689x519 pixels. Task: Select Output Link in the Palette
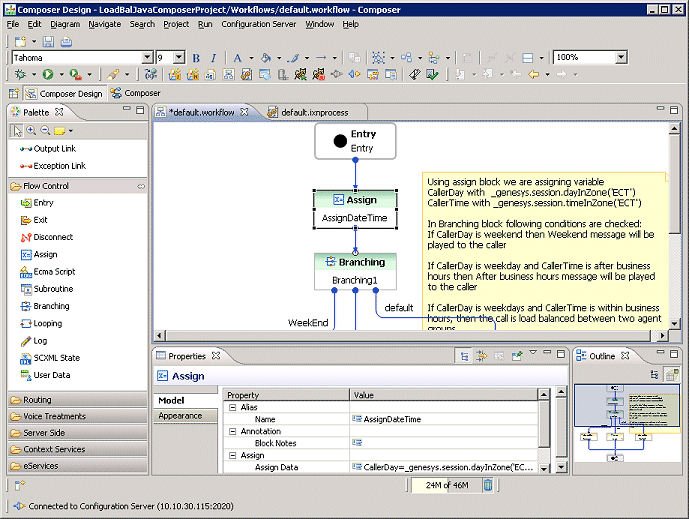pyautogui.click(x=48, y=149)
